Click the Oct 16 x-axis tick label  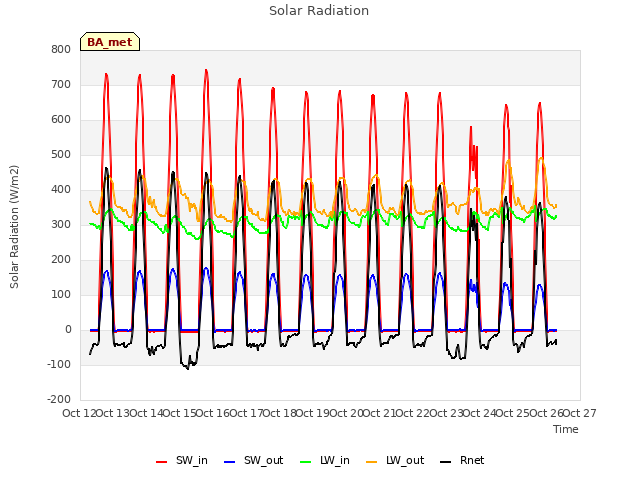point(213,413)
